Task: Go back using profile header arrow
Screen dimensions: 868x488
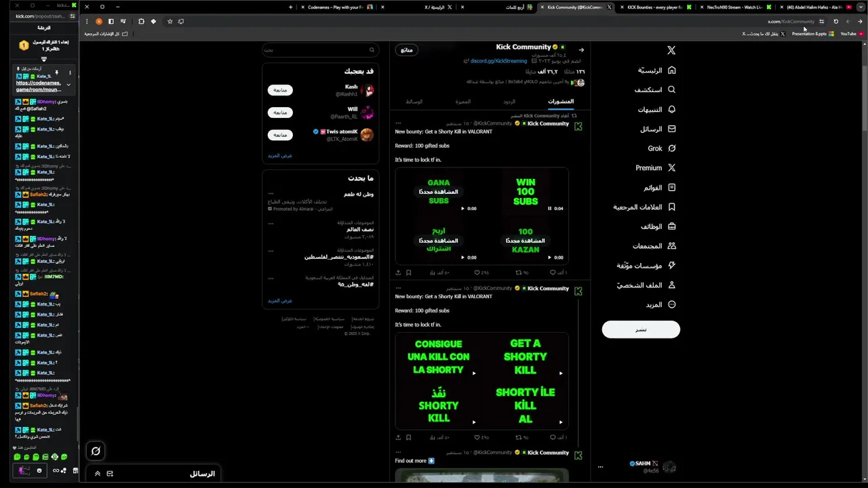Action: tap(581, 49)
